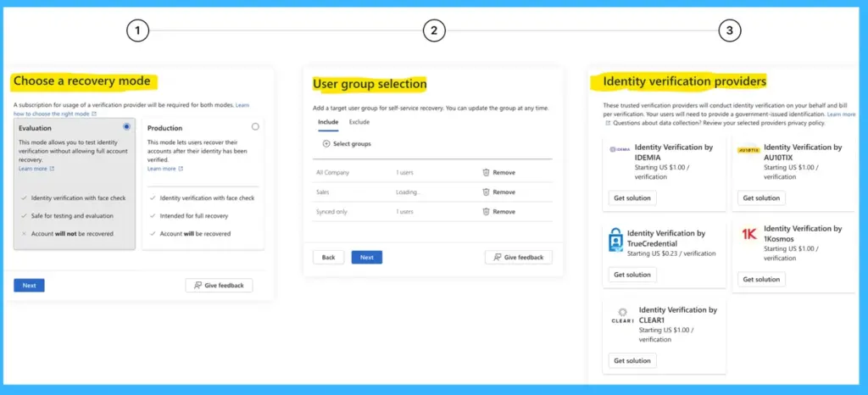Click feedback icon in user group selection panel
The height and width of the screenshot is (395, 868).
click(497, 257)
